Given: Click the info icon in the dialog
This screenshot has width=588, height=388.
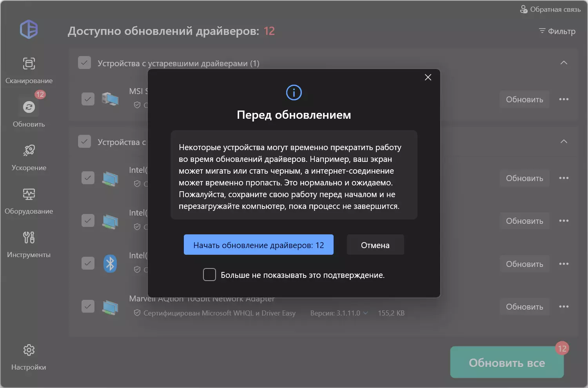Looking at the screenshot, I should 294,92.
